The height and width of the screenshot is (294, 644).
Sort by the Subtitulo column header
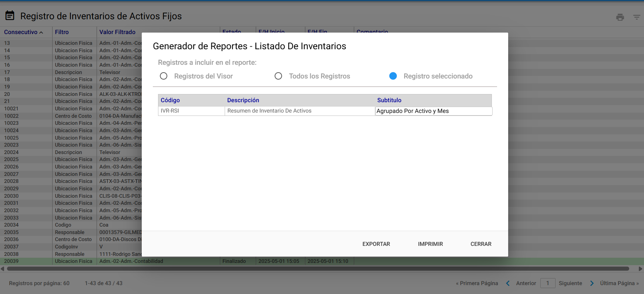tap(389, 100)
